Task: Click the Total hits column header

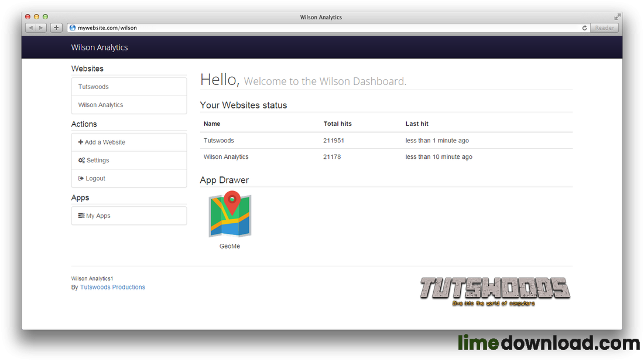Action: [x=338, y=124]
